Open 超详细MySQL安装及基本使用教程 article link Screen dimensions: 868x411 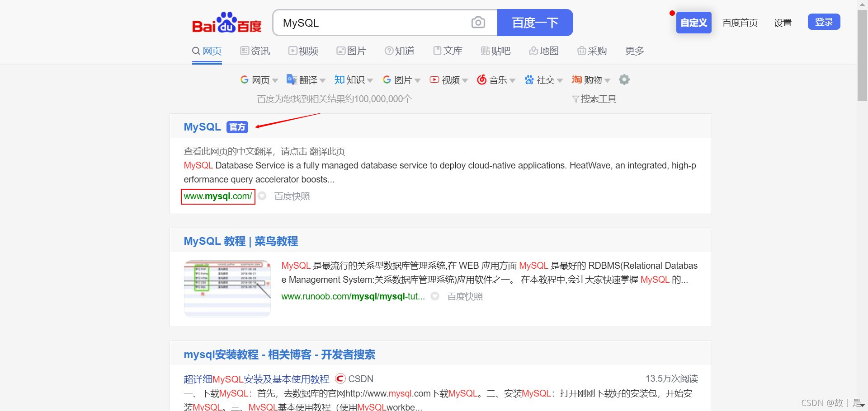pos(256,379)
